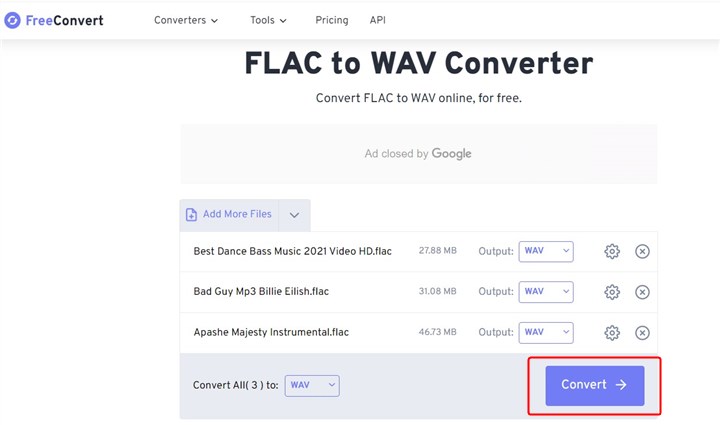Viewport: 720px width, 425px height.
Task: Open the API link
Action: pyautogui.click(x=378, y=20)
